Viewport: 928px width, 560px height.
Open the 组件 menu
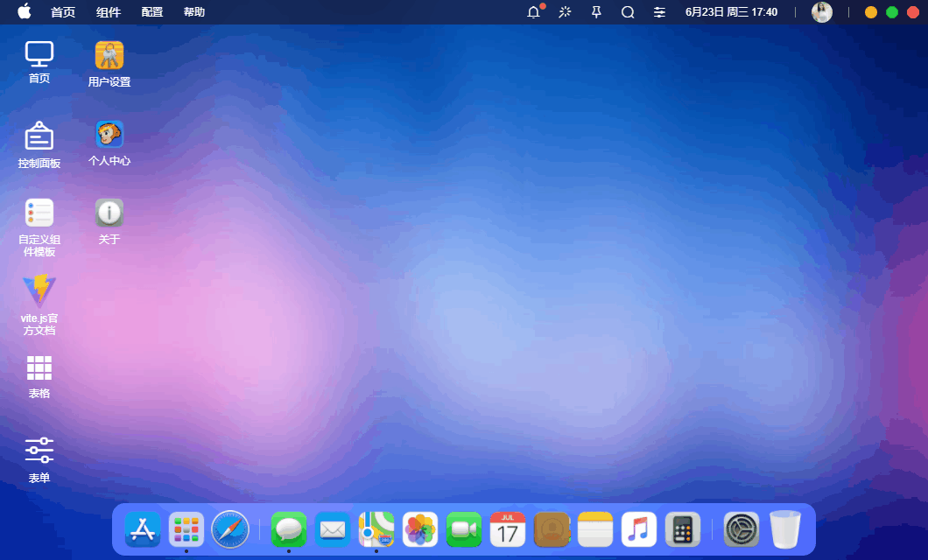click(x=108, y=12)
